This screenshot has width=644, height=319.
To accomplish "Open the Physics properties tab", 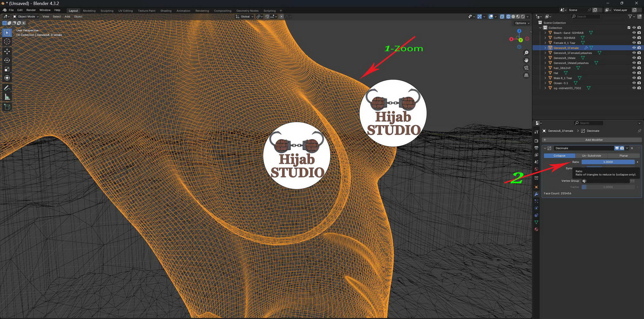I will 536,208.
